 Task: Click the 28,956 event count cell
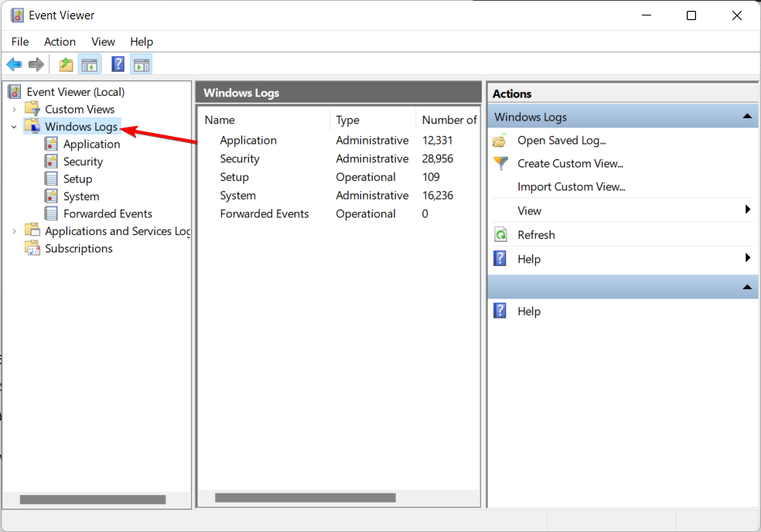pos(437,159)
